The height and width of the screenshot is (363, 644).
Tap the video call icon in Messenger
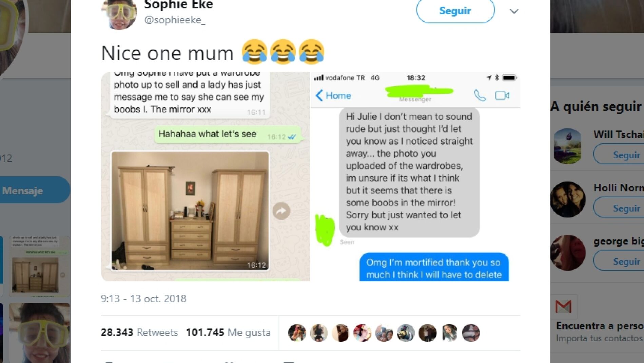tap(502, 96)
